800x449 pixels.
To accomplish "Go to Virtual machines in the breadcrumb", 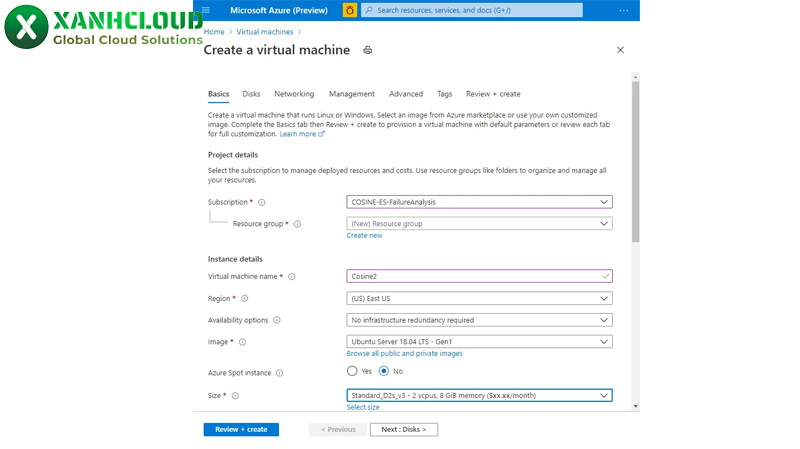I will coord(265,32).
